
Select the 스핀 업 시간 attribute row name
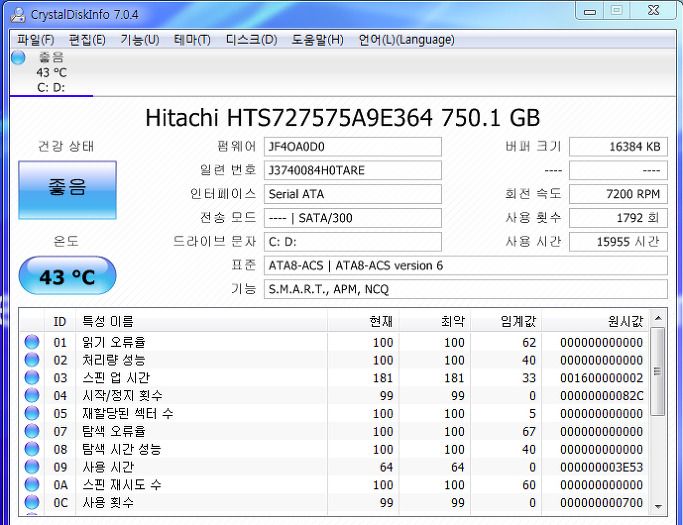[x=116, y=378]
